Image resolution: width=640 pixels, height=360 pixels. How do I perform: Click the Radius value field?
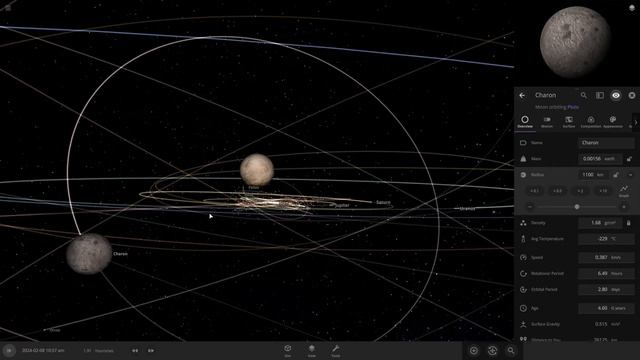[593, 175]
